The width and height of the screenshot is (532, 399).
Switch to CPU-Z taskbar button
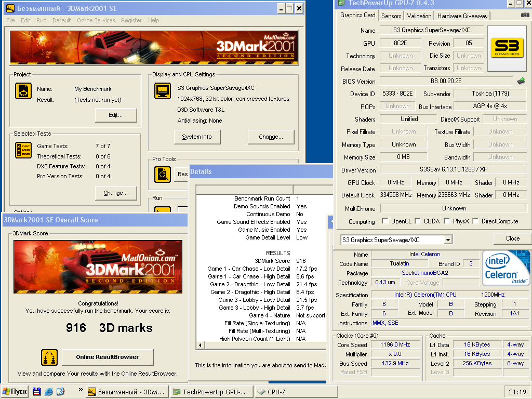coord(296,392)
